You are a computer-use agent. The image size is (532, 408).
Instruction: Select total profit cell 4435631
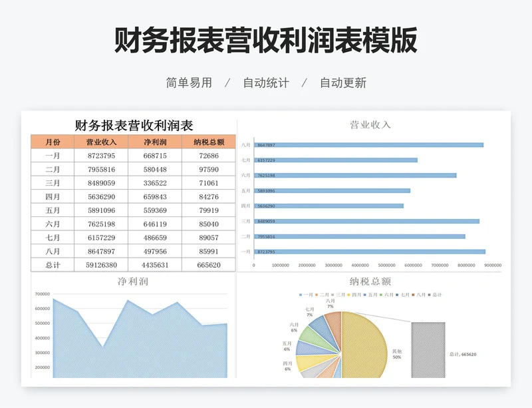[155, 265]
